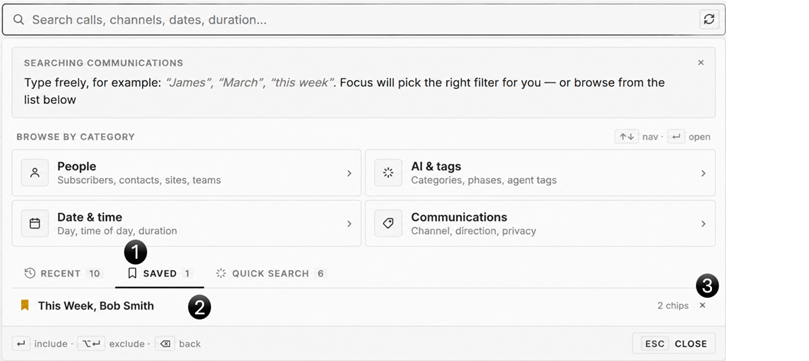Click the Browse by Category heading

pos(75,137)
